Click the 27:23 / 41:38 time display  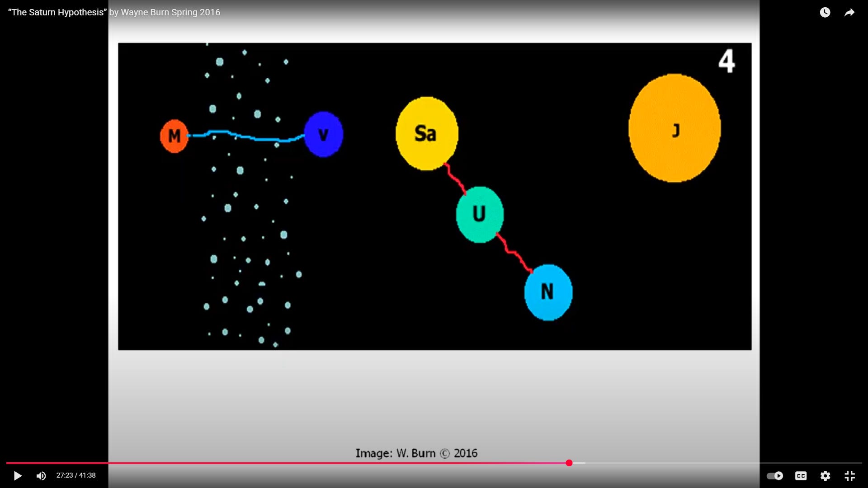click(76, 475)
